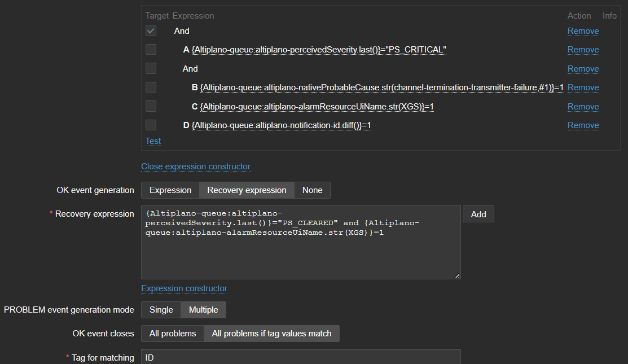
Task: Check the target box for expression A
Action: [151, 50]
